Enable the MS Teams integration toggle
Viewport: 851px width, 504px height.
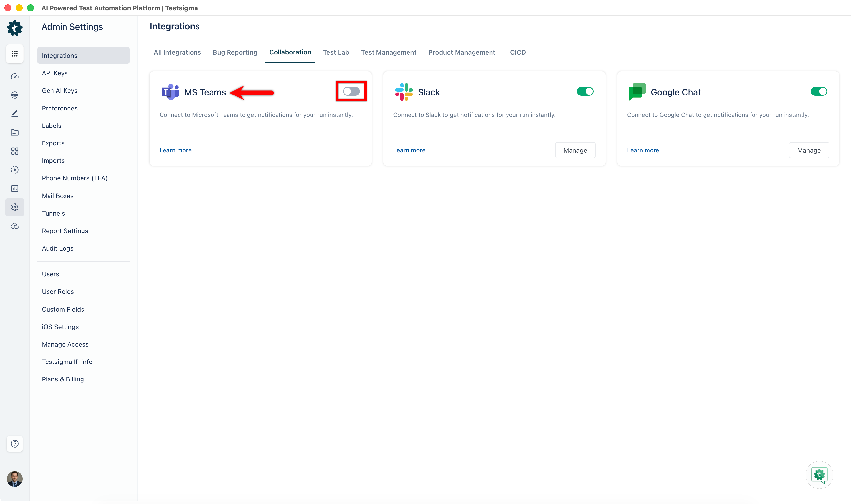(x=351, y=91)
